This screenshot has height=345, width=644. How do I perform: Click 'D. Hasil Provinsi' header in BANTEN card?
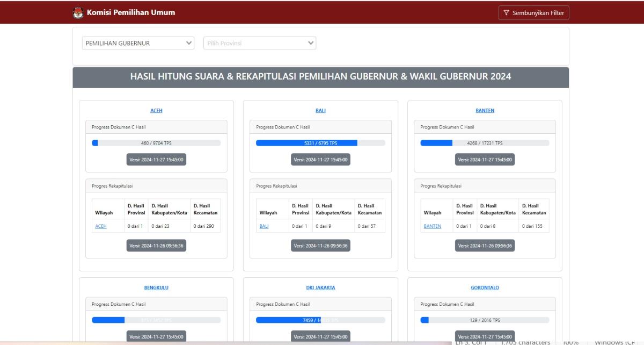point(465,209)
